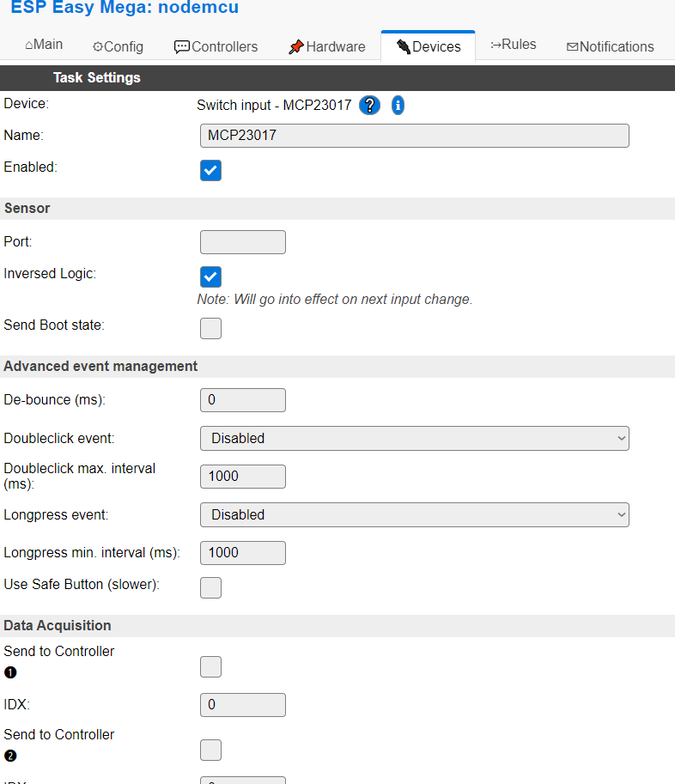Click the ESP Easy Mega: nodemcu title

click(x=125, y=7)
